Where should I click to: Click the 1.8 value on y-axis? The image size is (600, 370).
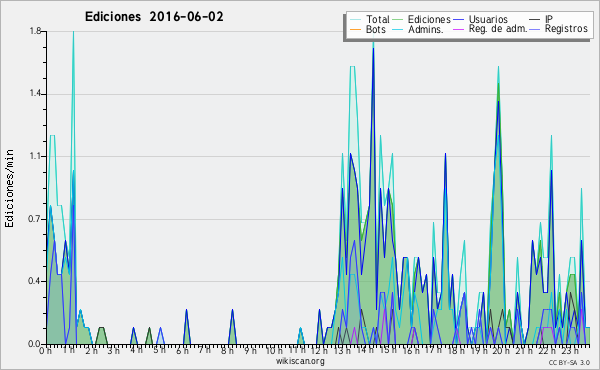(35, 31)
